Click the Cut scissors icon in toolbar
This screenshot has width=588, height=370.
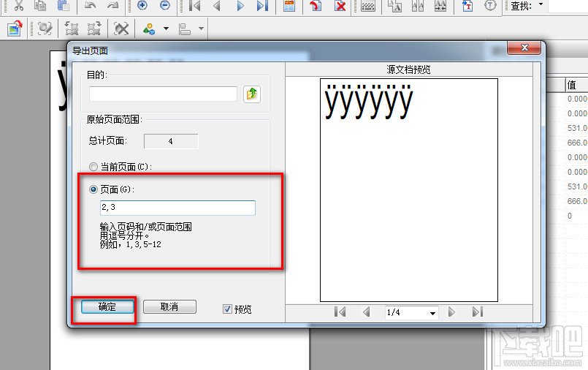[18, 5]
